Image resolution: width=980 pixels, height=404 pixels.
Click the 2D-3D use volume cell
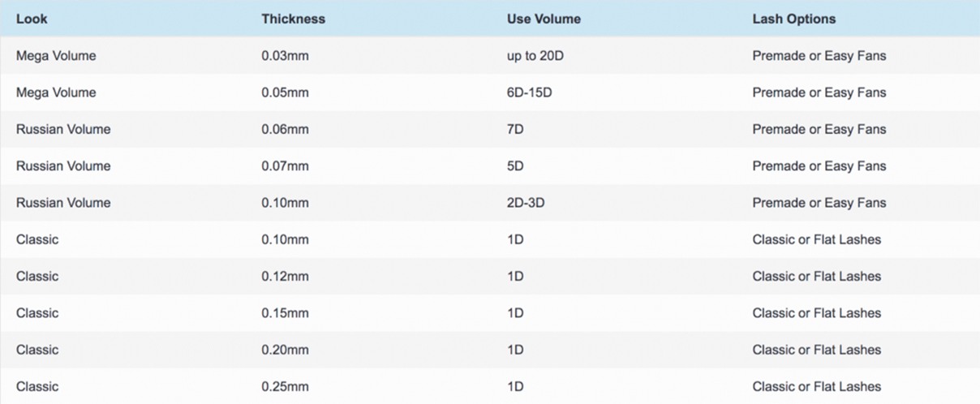526,203
